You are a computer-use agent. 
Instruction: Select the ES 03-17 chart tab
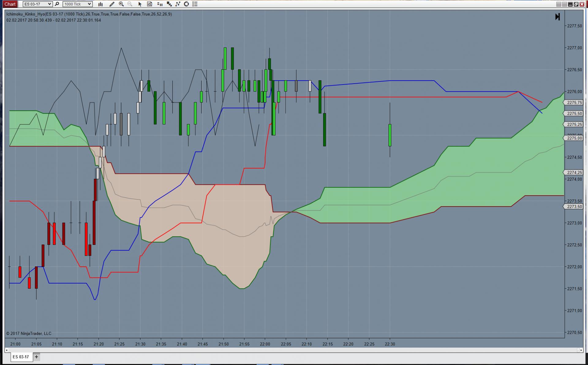21,357
